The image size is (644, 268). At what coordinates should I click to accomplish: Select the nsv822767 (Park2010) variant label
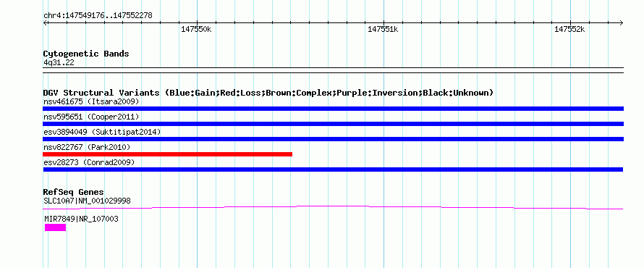87,147
